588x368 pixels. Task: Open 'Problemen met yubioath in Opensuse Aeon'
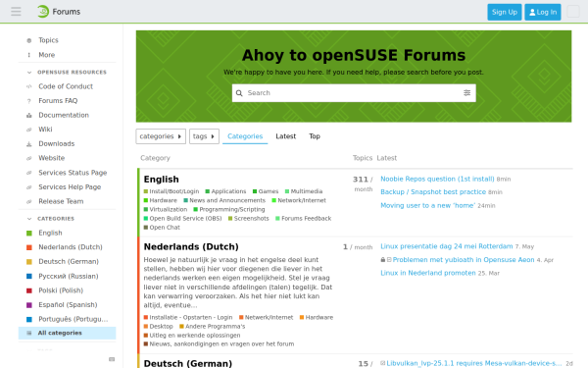click(464, 260)
